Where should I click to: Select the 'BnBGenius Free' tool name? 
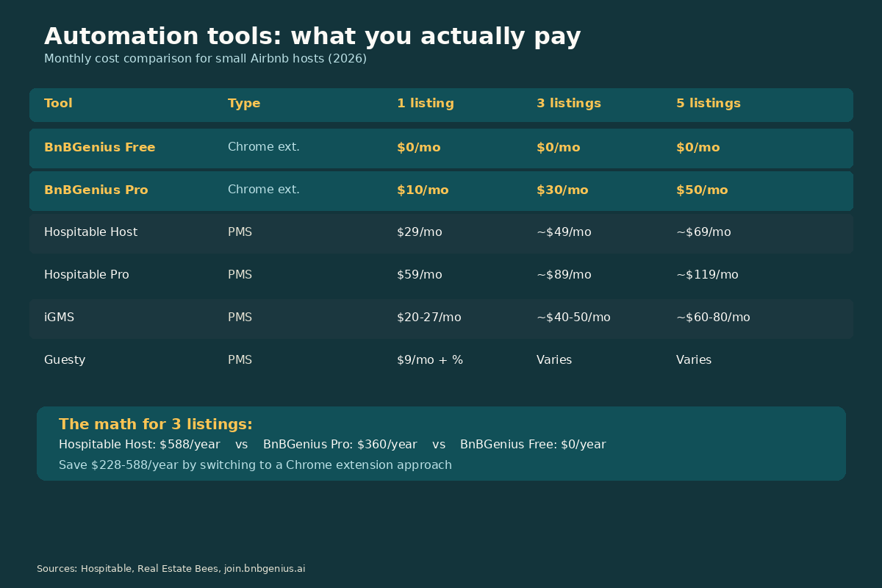click(100, 148)
